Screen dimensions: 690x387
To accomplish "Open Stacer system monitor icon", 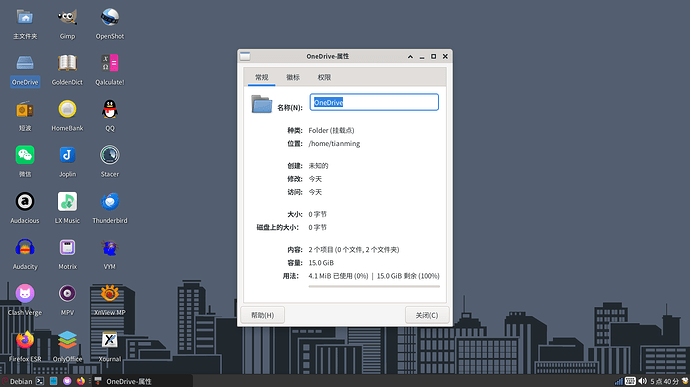I will pyautogui.click(x=110, y=155).
